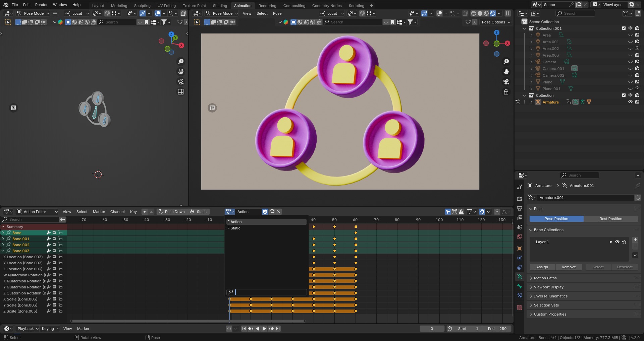This screenshot has height=341, width=644.
Task: Switch armature to Rest Position
Action: point(611,219)
